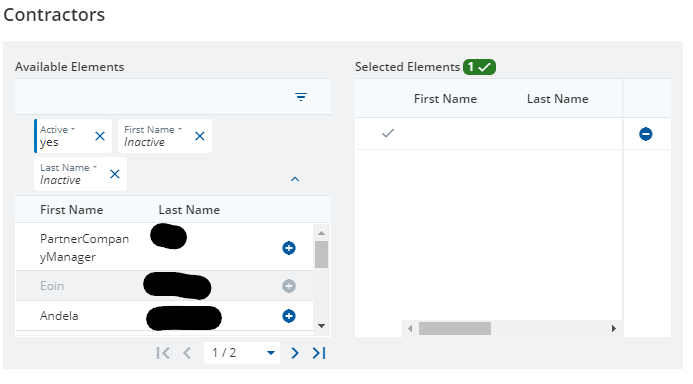The height and width of the screenshot is (384, 693).
Task: Add PartnerCompanyManager with plus icon
Action: (289, 248)
